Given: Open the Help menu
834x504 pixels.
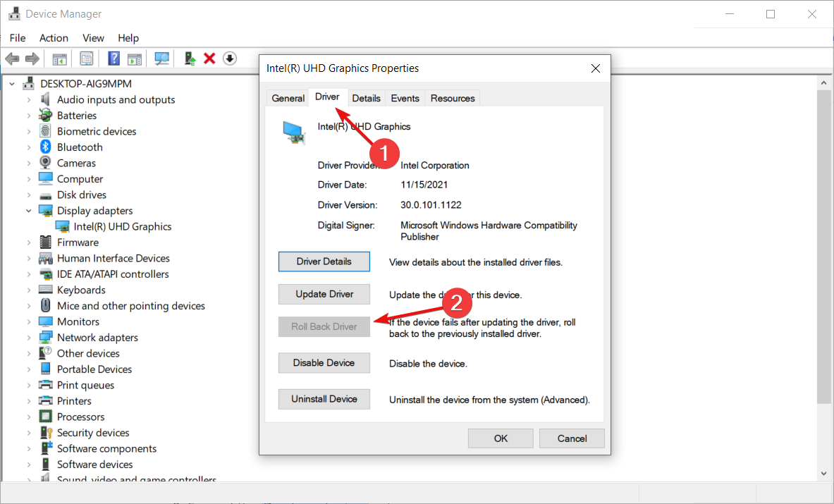Looking at the screenshot, I should 128,38.
